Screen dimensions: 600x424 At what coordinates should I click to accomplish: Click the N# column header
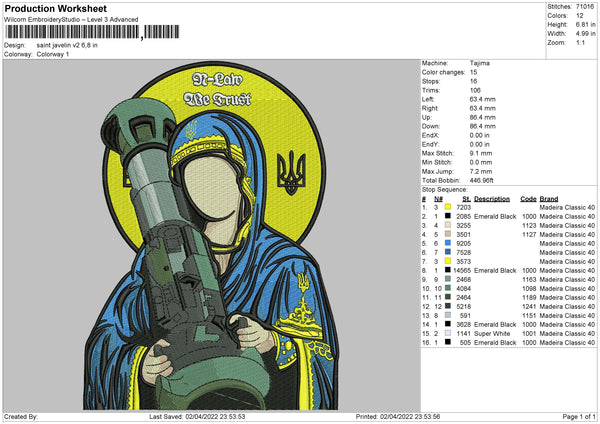(x=438, y=199)
